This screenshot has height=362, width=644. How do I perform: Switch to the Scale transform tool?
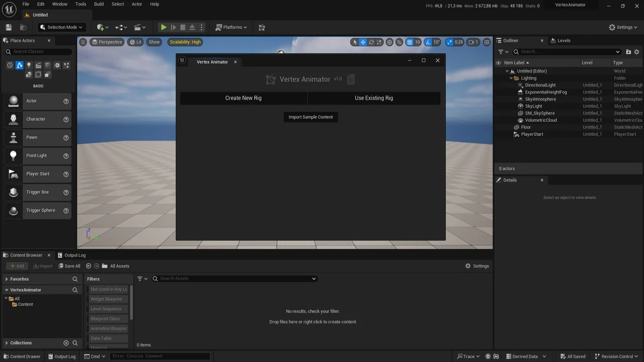click(379, 42)
